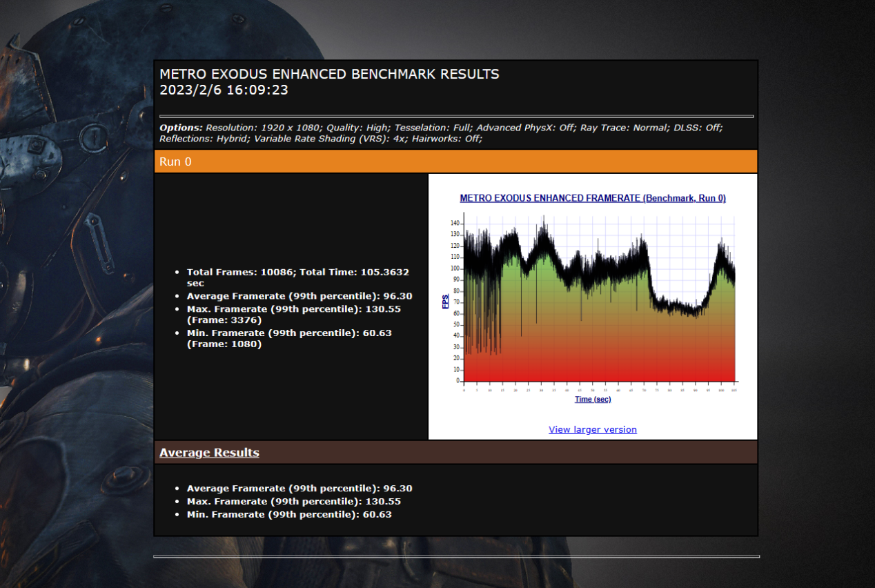Click the chart title mentioning Benchmark, Run 0
The width and height of the screenshot is (875, 588).
tap(593, 198)
